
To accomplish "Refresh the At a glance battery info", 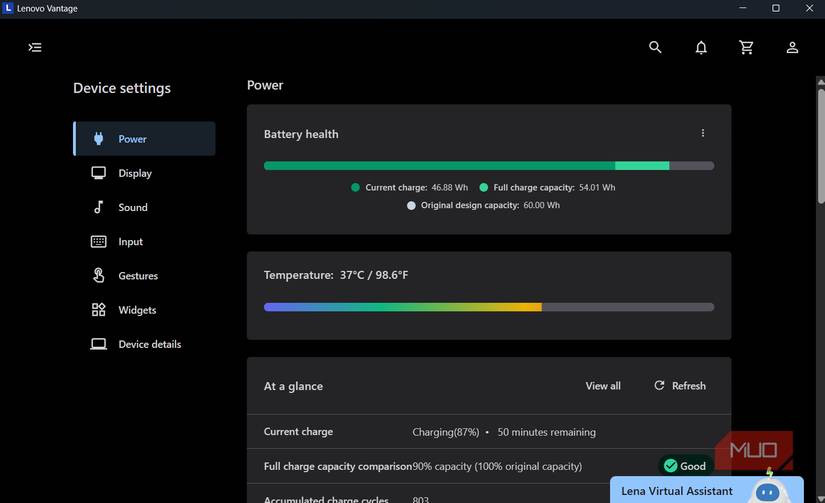I will 680,386.
